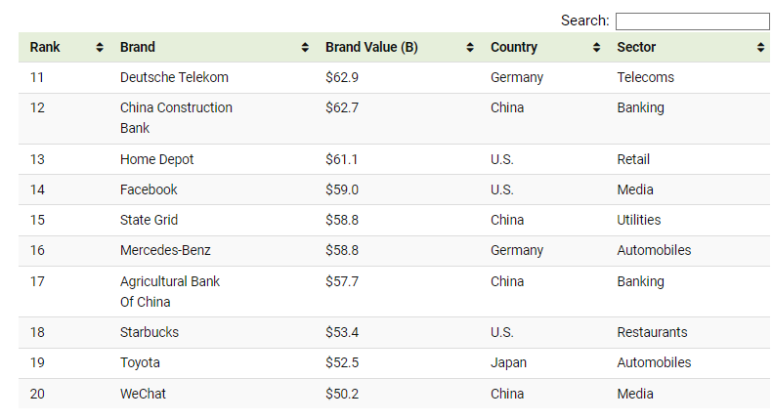The image size is (773, 420).
Task: Click the Brand Value column sort arrows
Action: [x=470, y=47]
